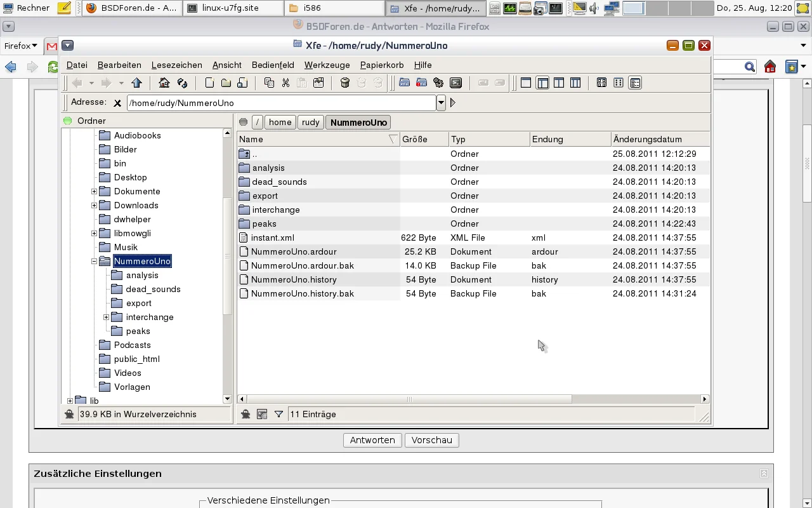Expand the Downloads folder in the tree
812x508 pixels.
tap(94, 205)
